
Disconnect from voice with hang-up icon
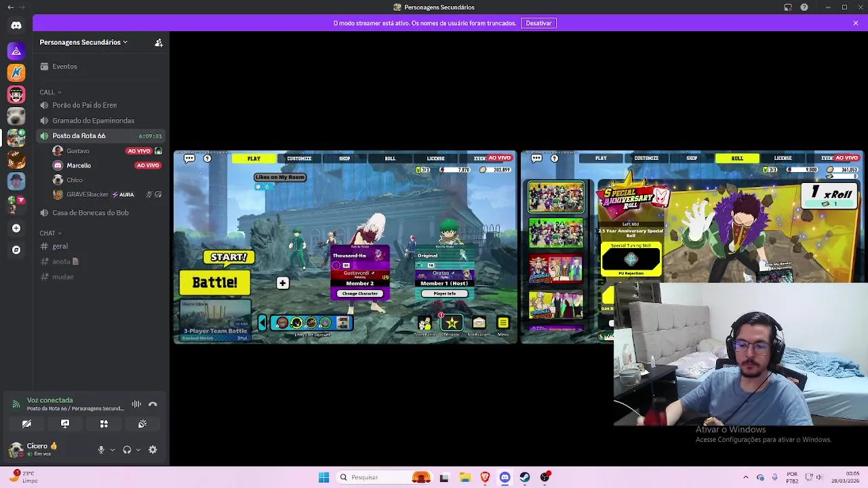153,404
